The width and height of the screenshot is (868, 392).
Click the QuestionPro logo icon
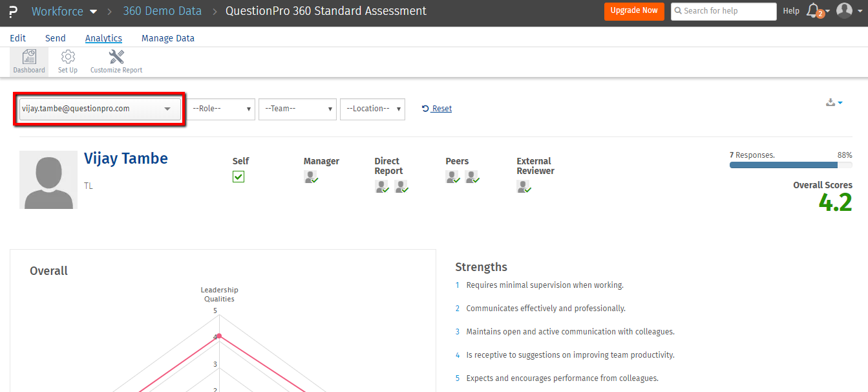(x=13, y=12)
